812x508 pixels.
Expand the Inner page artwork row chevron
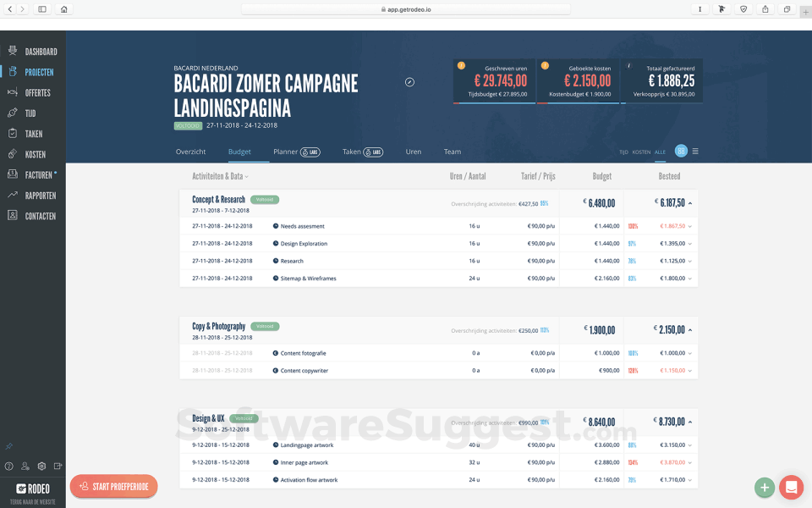(x=690, y=463)
